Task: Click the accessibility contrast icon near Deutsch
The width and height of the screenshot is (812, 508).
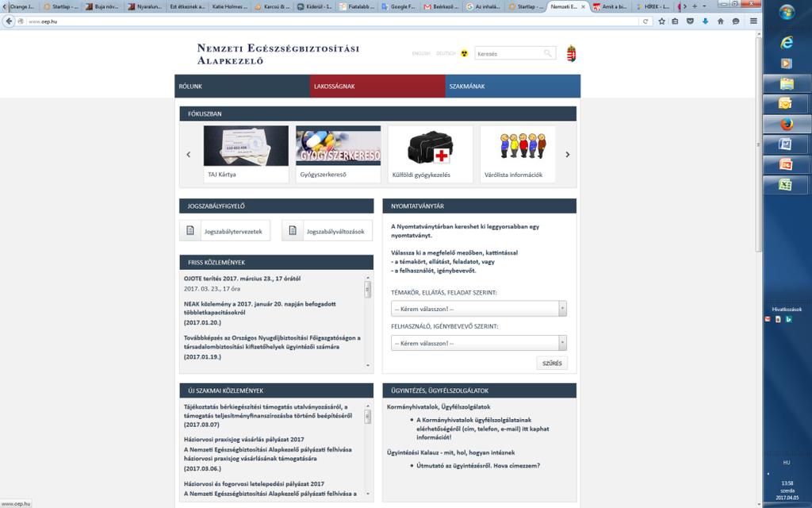Action: coord(464,53)
